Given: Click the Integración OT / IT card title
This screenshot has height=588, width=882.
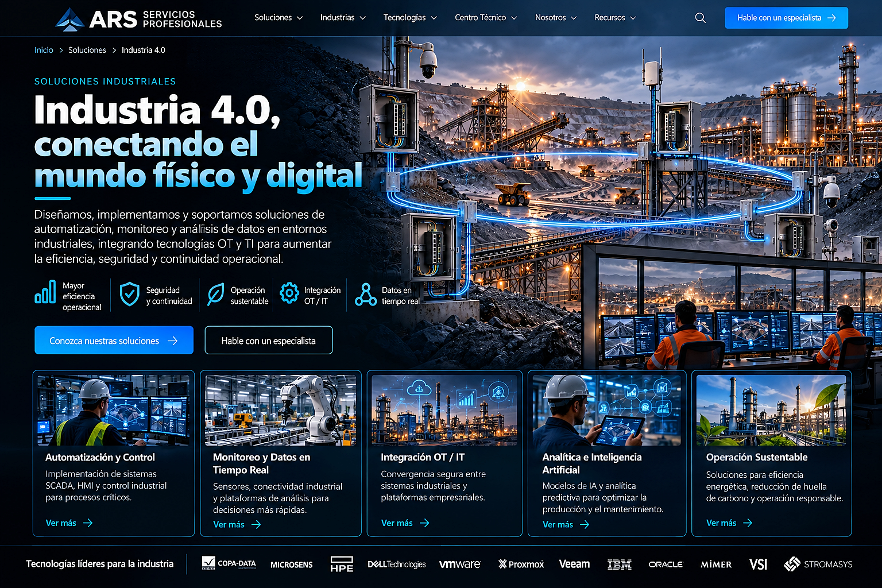Looking at the screenshot, I should coord(423,457).
